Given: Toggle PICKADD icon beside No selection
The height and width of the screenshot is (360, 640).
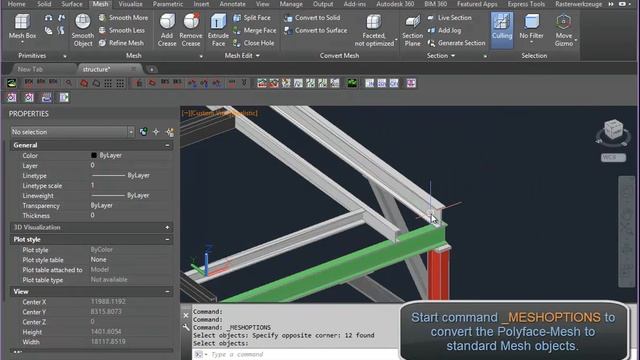Looking at the screenshot, I should pyautogui.click(x=143, y=132).
